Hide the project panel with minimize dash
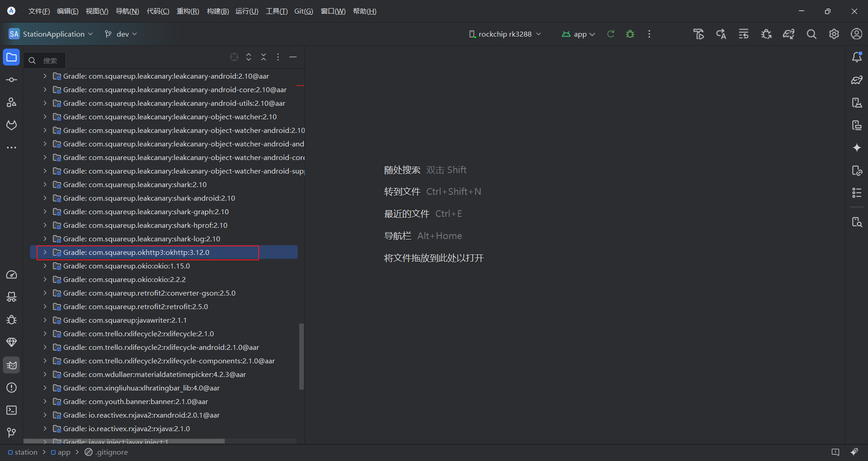Viewport: 868px width, 461px height. (293, 57)
